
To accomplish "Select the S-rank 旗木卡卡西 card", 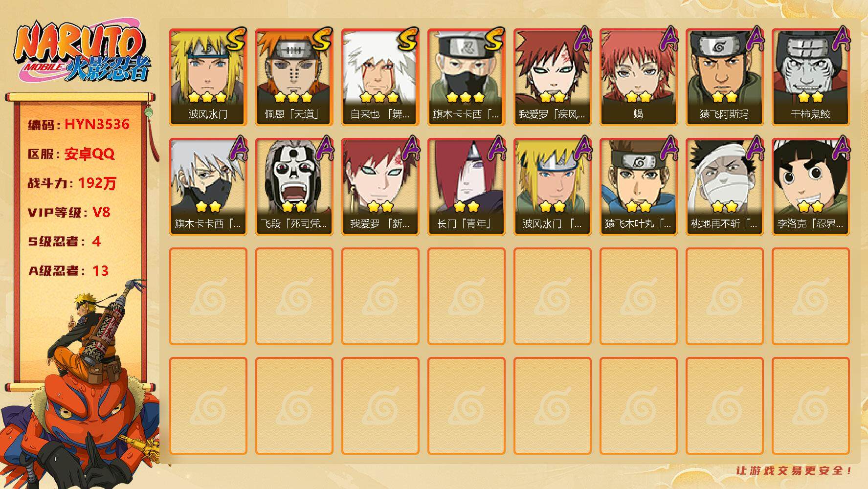I will (467, 77).
